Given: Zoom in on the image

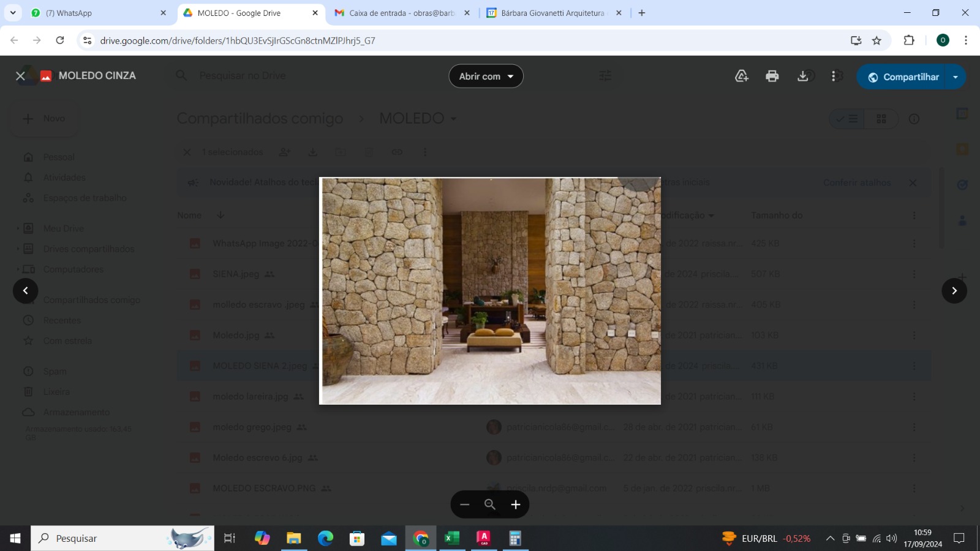Looking at the screenshot, I should (x=516, y=504).
